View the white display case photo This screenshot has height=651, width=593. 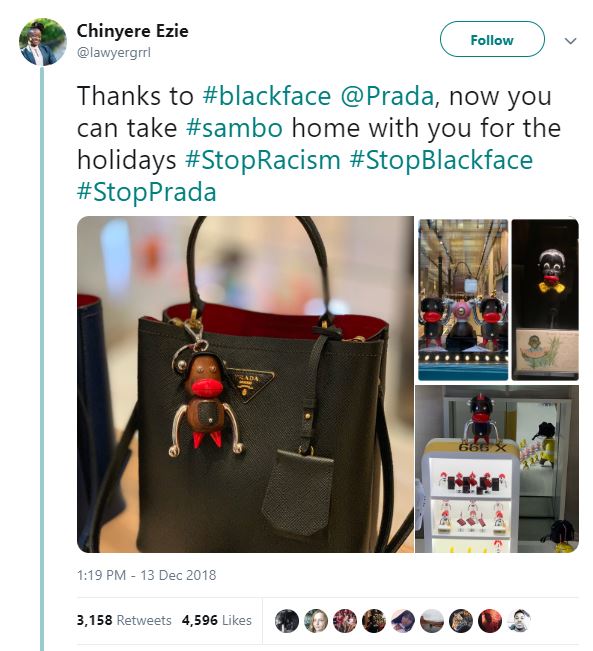point(497,469)
